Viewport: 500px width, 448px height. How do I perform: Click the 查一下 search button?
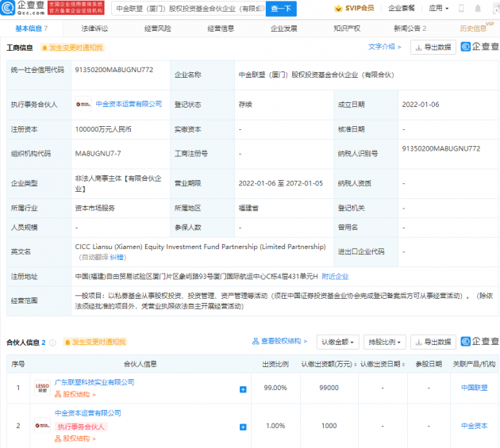[281, 9]
